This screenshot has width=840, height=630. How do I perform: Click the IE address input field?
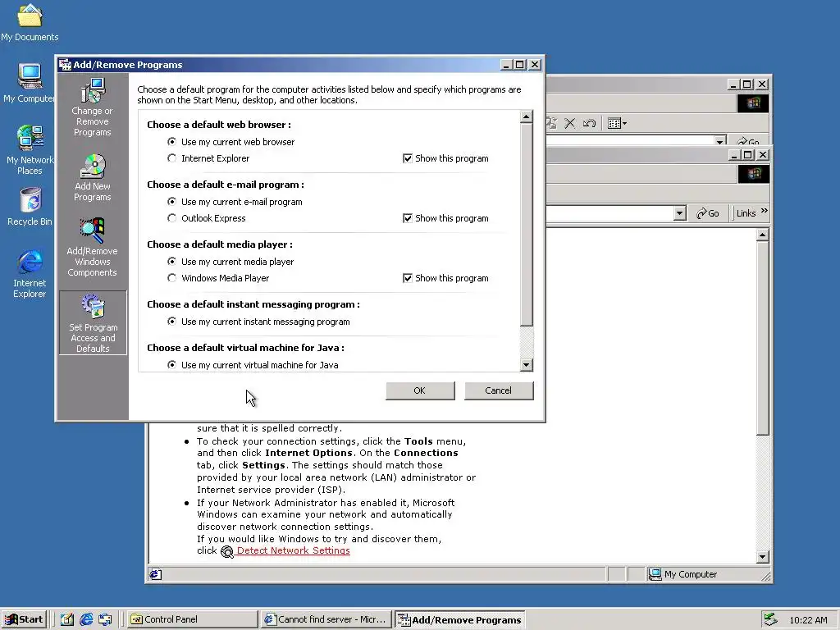coord(609,213)
